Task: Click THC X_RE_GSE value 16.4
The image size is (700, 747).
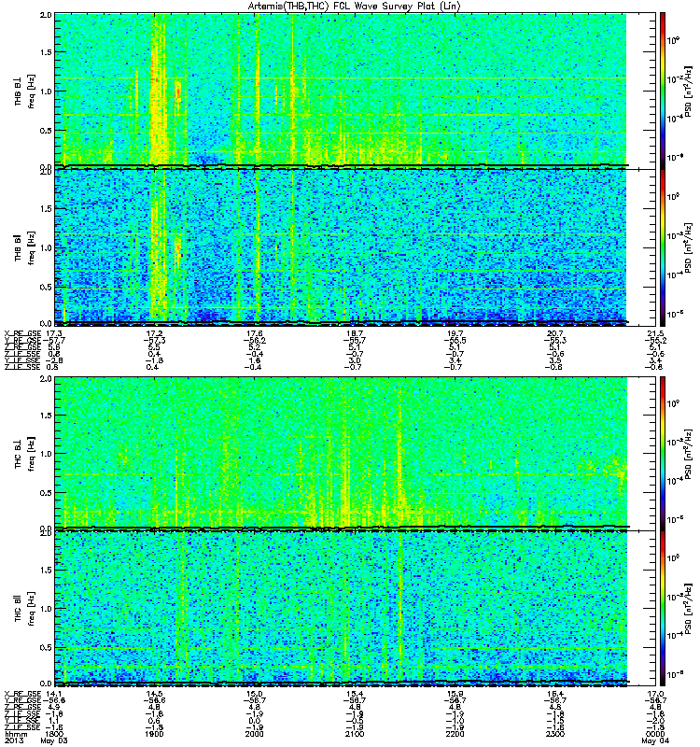Action: [x=554, y=694]
